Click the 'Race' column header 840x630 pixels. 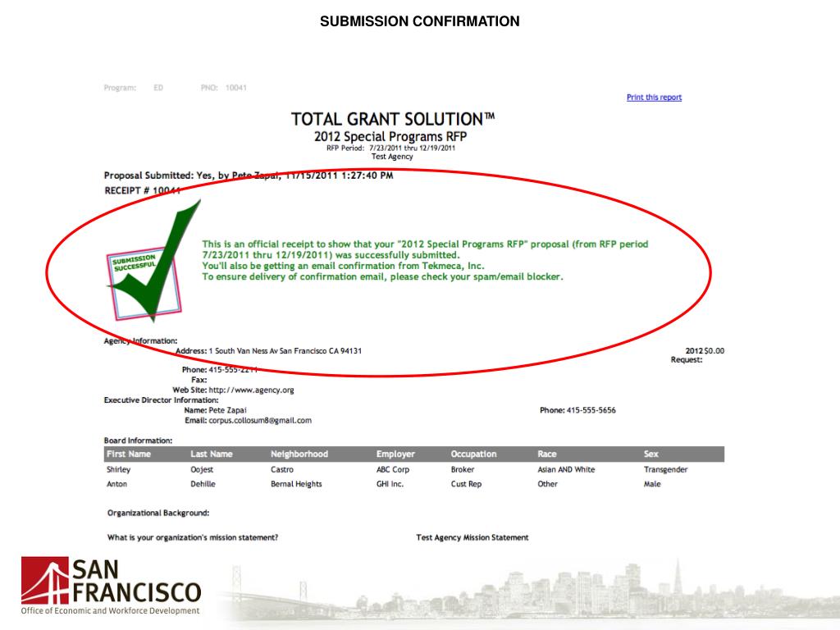[x=547, y=454]
